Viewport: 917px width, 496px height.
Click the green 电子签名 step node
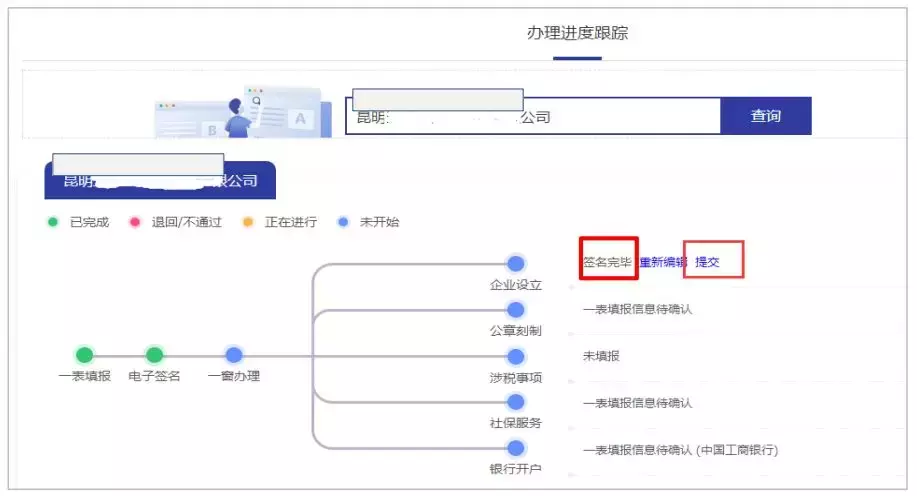tap(154, 355)
